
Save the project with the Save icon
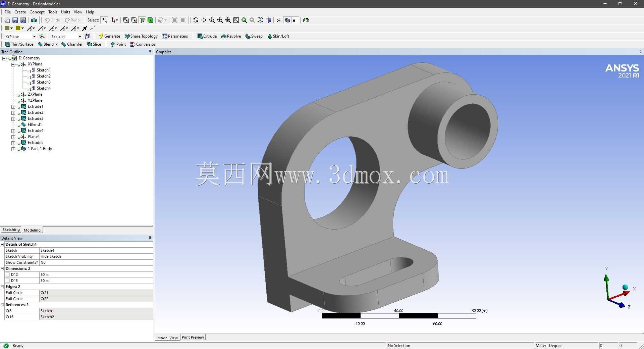(x=15, y=20)
